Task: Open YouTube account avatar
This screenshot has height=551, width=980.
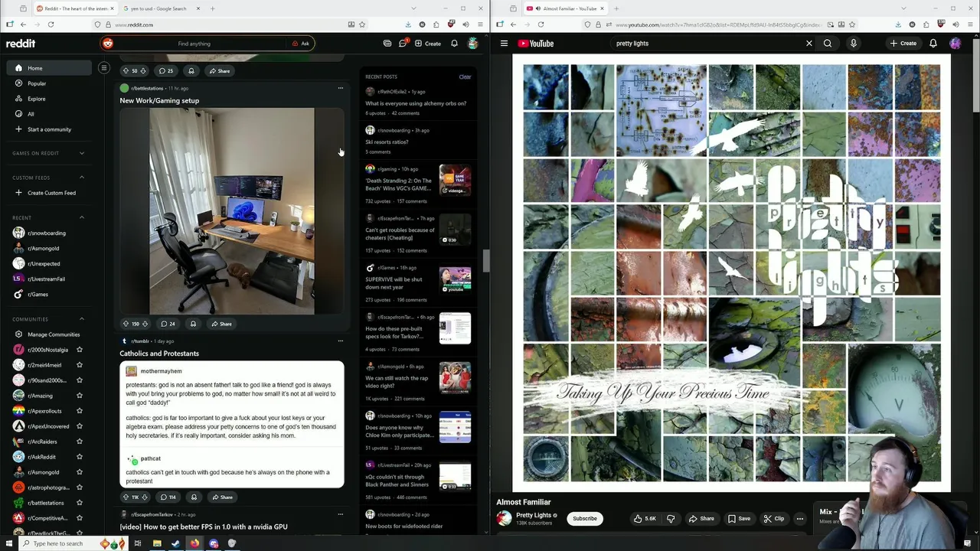Action: [955, 44]
